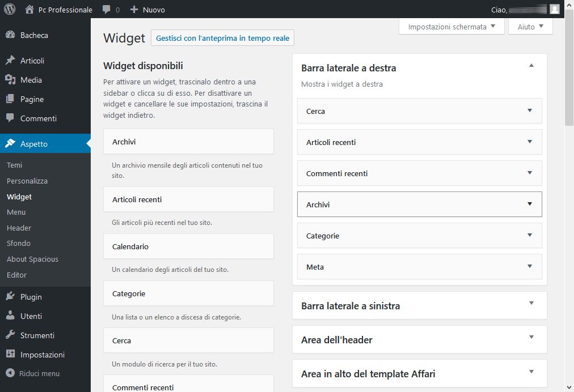Open the comments bubble icon in toolbar
Viewport: 574px width, 392px height.
pos(107,10)
